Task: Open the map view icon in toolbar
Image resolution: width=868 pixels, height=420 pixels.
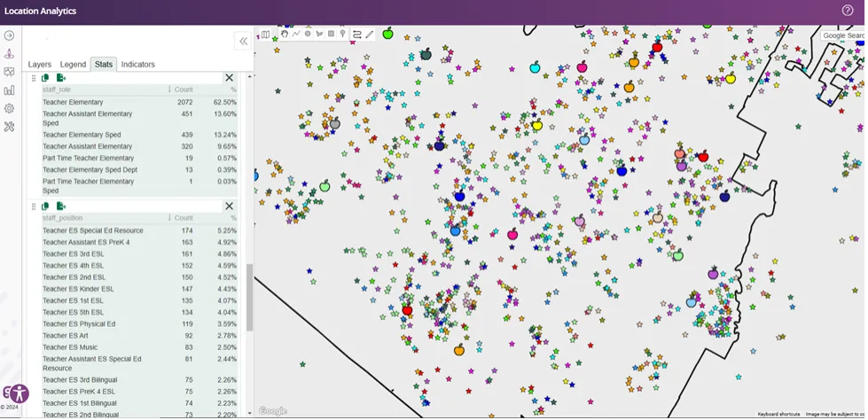Action: point(265,35)
